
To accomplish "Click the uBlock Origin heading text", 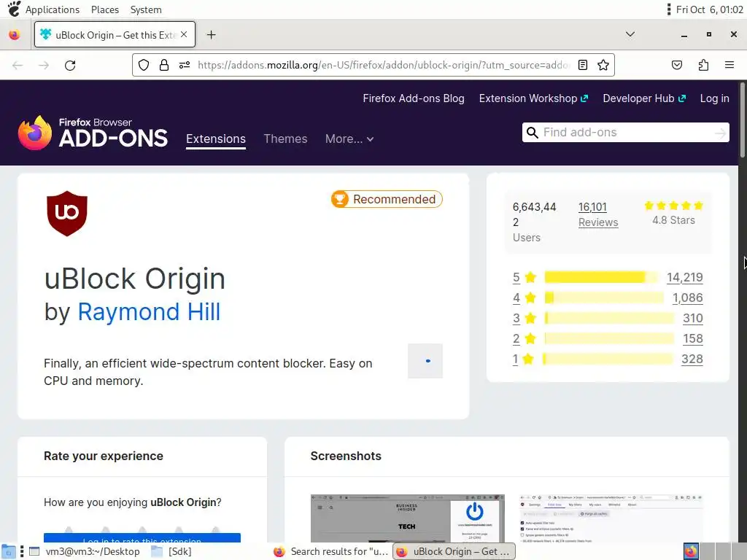I will (135, 279).
